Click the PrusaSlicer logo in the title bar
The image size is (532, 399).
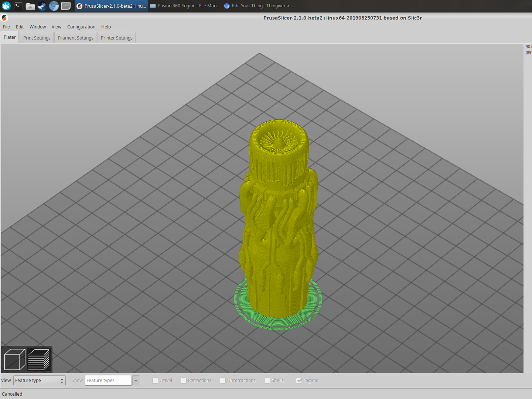click(4, 18)
